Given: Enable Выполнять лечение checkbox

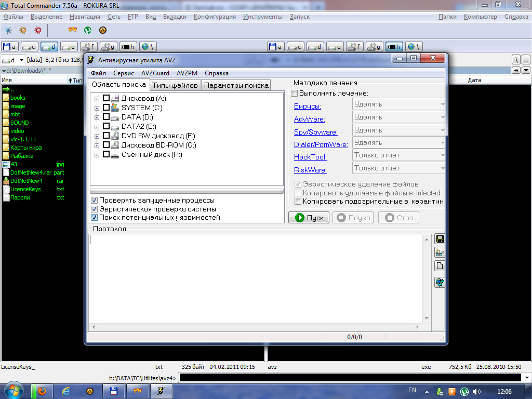Looking at the screenshot, I should click(295, 94).
